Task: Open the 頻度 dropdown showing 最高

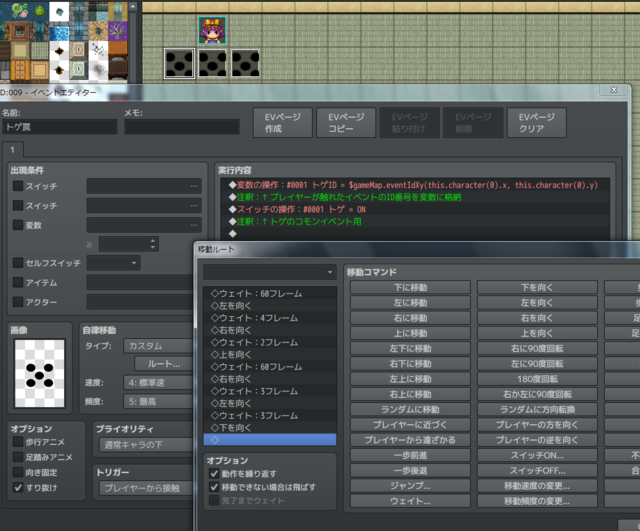Action: click(158, 402)
